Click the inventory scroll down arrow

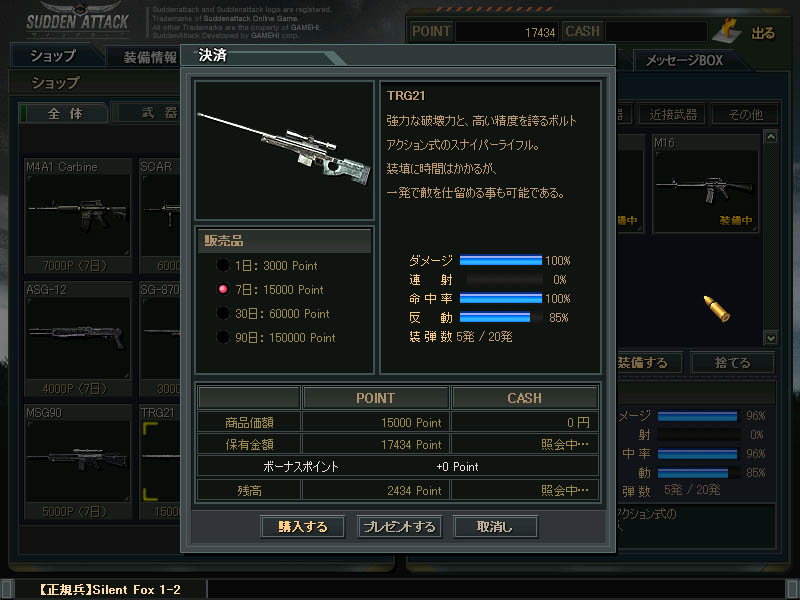[x=771, y=338]
